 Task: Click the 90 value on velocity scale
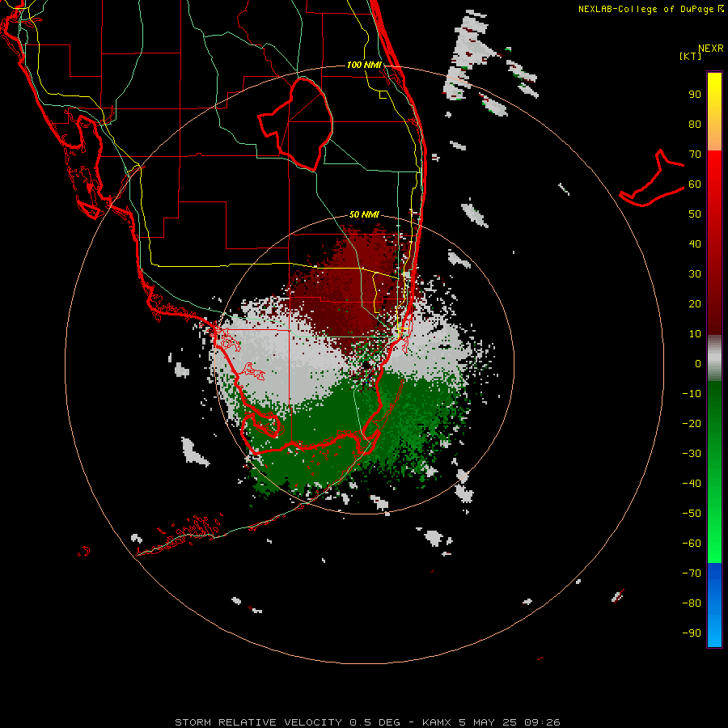coord(695,95)
